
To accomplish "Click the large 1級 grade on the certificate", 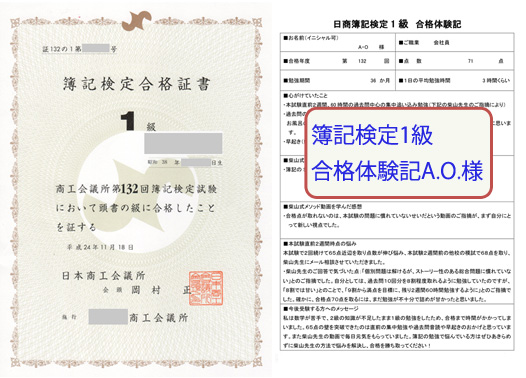I will coord(138,121).
